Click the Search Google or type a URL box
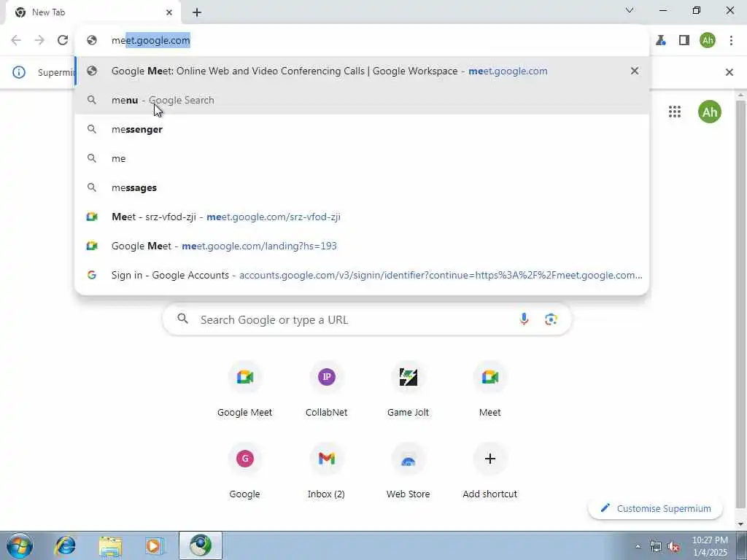Screen dimensions: 747x560 (x=367, y=319)
